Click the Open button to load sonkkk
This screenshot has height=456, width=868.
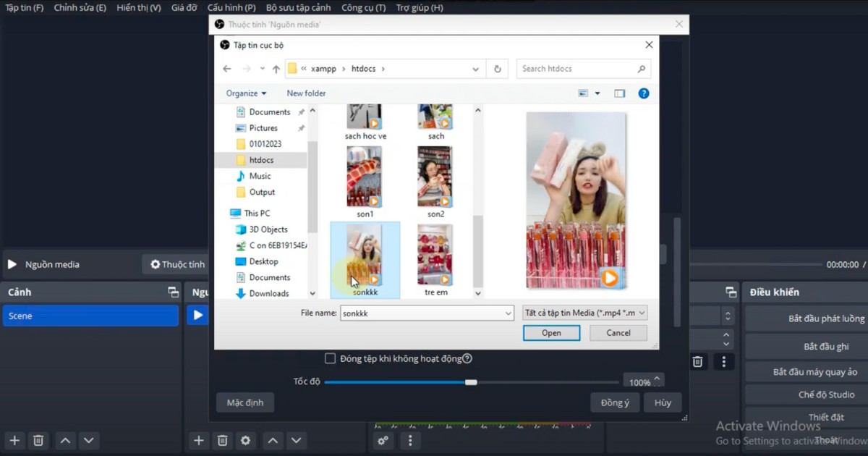click(551, 332)
